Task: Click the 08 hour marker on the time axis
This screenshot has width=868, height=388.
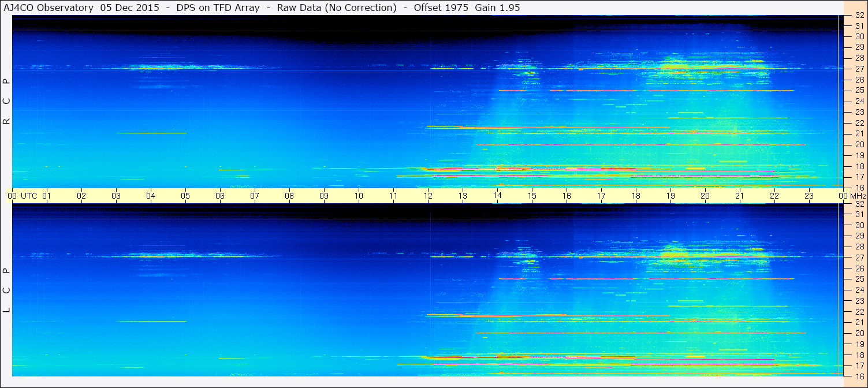Action: [289, 196]
